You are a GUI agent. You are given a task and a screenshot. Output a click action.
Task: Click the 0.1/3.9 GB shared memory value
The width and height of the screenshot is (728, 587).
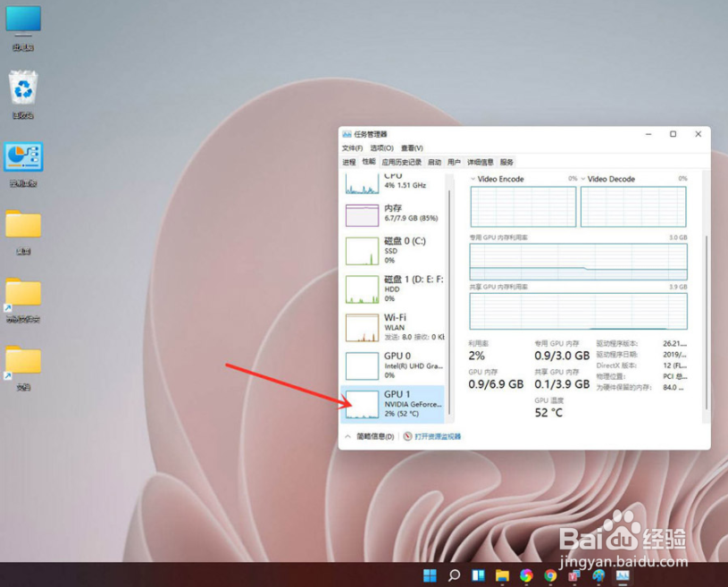[x=562, y=384]
